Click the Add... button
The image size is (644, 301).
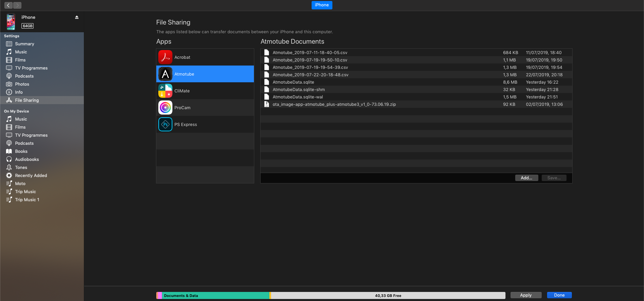tap(526, 178)
